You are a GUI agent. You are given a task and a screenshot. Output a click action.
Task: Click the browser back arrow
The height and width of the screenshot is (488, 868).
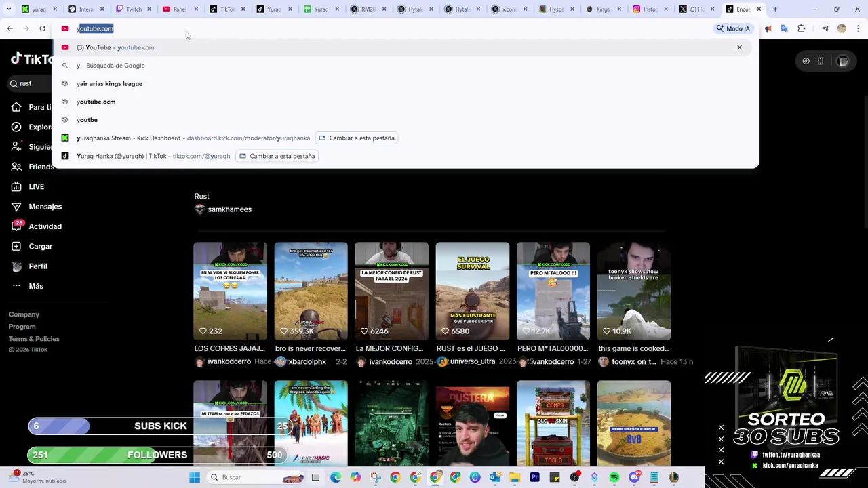pyautogui.click(x=10, y=28)
